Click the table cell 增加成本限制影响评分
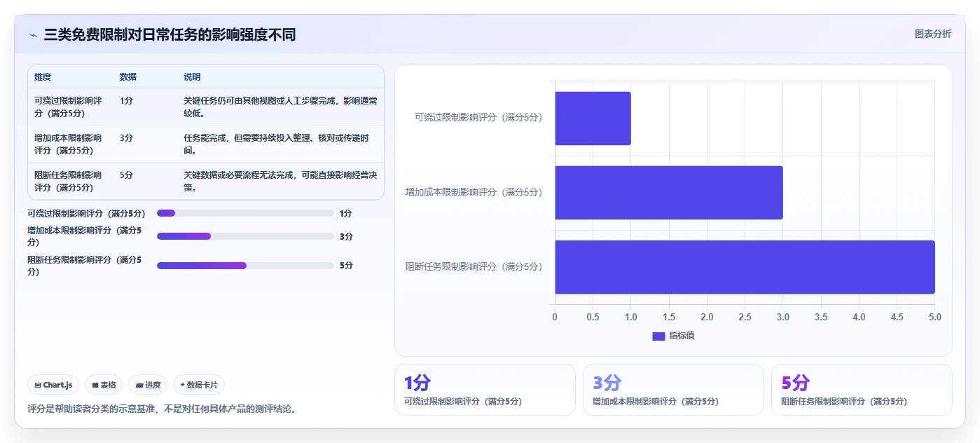 [x=68, y=144]
